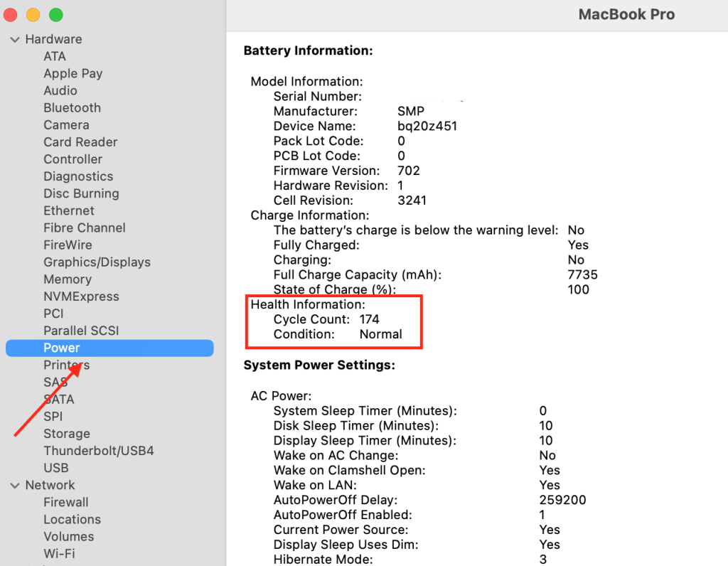Click the Charge Information label
The width and height of the screenshot is (728, 566).
[310, 215]
